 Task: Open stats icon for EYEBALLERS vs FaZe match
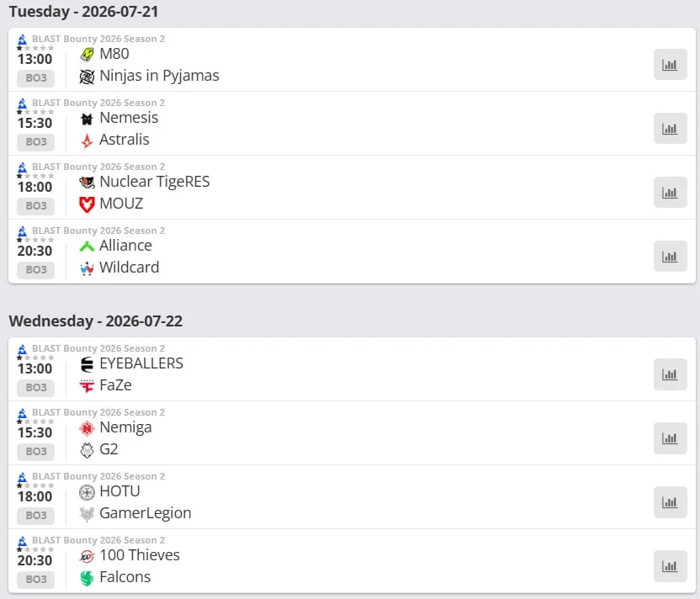click(x=670, y=374)
